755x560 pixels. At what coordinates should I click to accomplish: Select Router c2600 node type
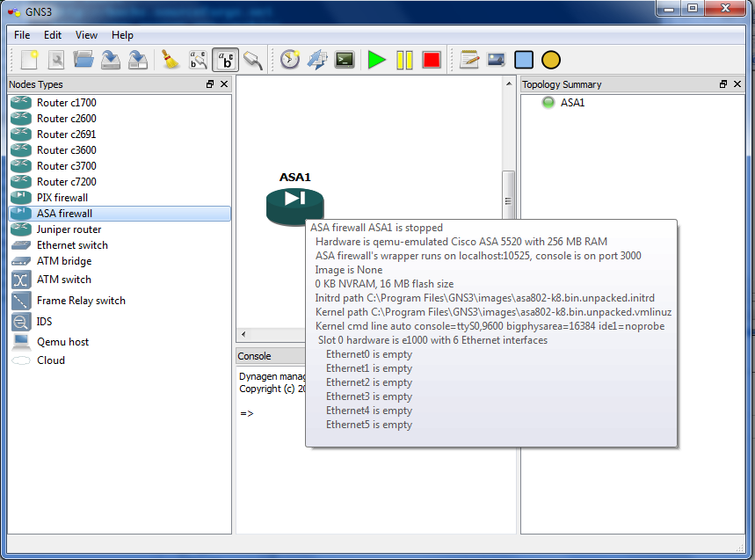(120, 119)
